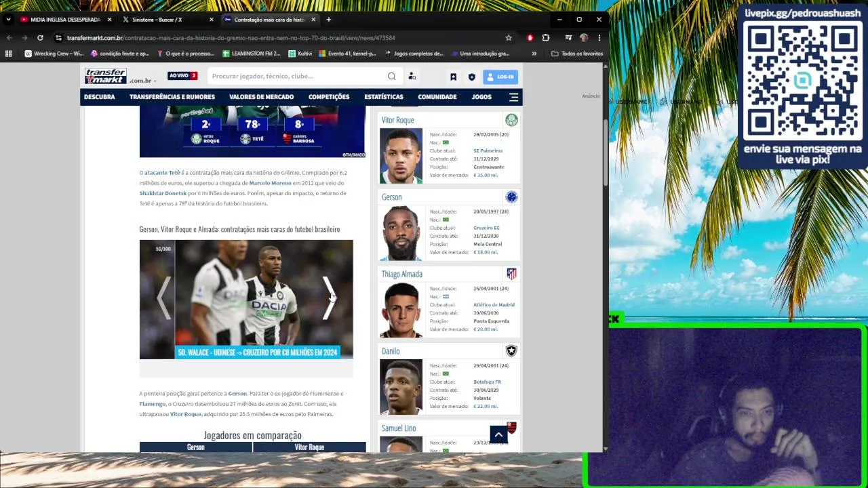Viewport: 868px width, 488px height.
Task: Open the person detailed-search icon
Action: coord(412,77)
